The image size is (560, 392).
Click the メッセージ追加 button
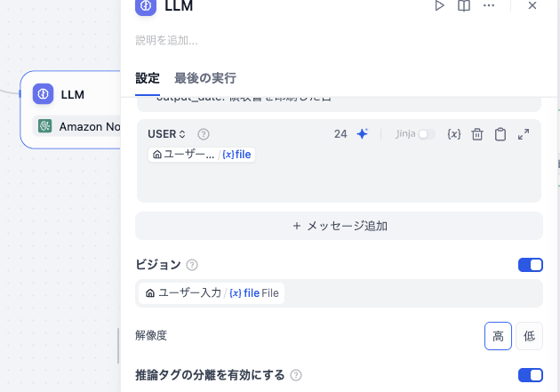coord(339,226)
